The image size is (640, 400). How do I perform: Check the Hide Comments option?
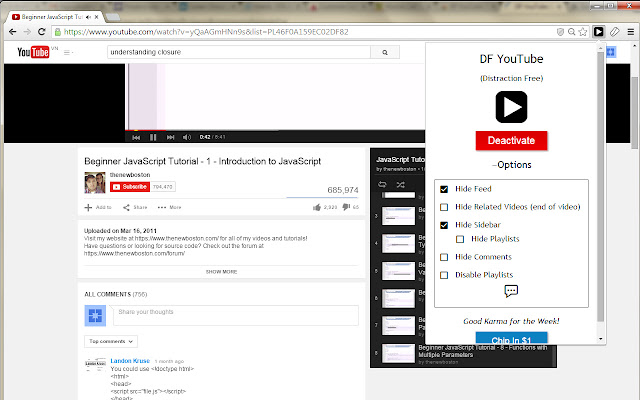point(444,257)
